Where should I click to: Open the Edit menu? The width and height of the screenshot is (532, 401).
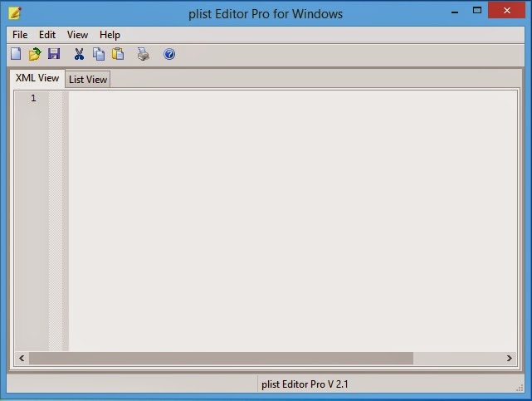point(47,35)
